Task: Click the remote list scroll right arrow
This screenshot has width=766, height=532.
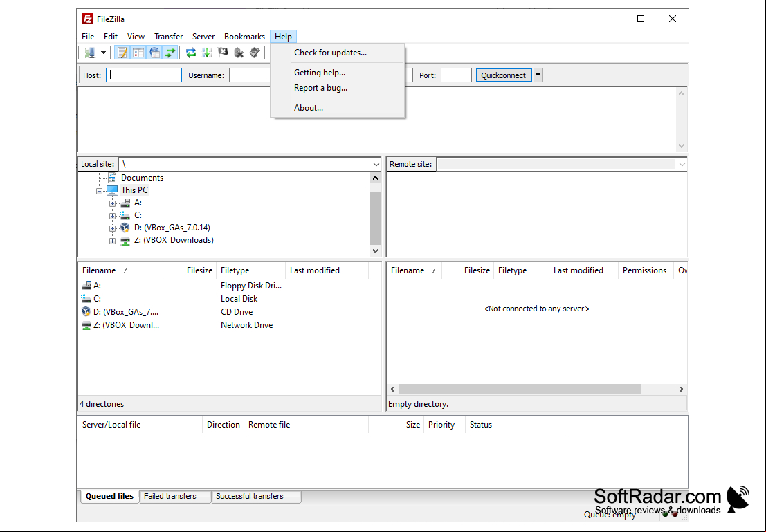Action: click(681, 389)
